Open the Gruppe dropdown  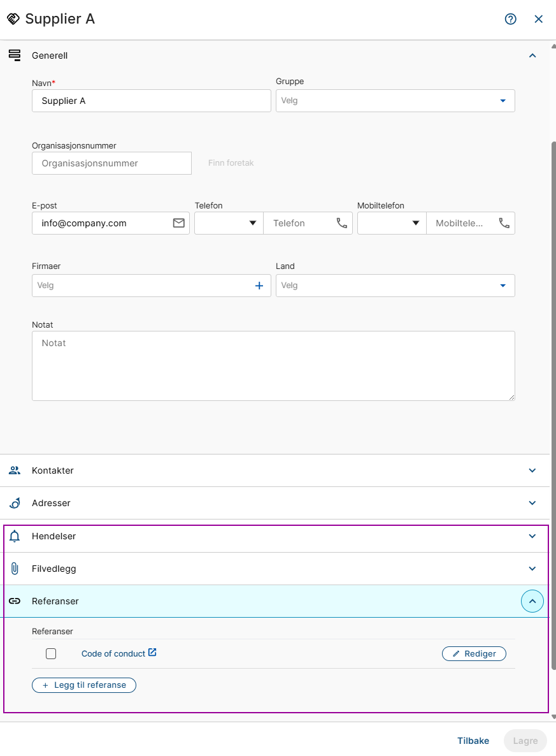[x=395, y=101]
